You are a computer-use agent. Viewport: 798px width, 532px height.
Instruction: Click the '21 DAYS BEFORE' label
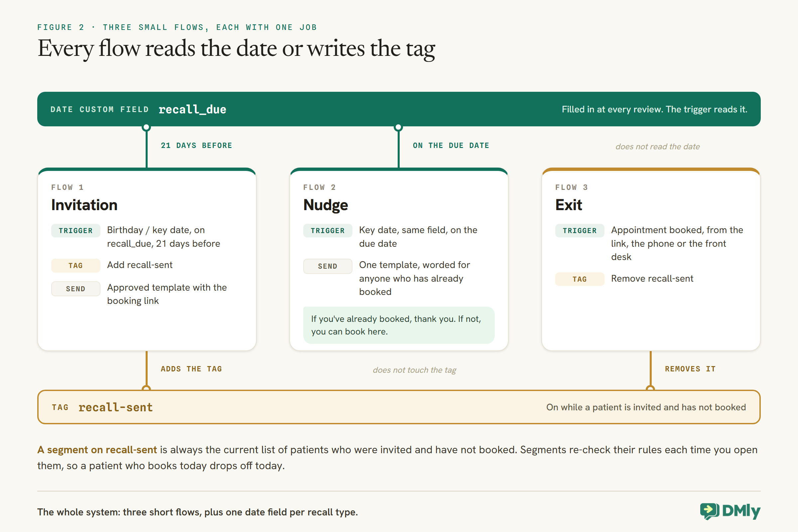point(197,146)
